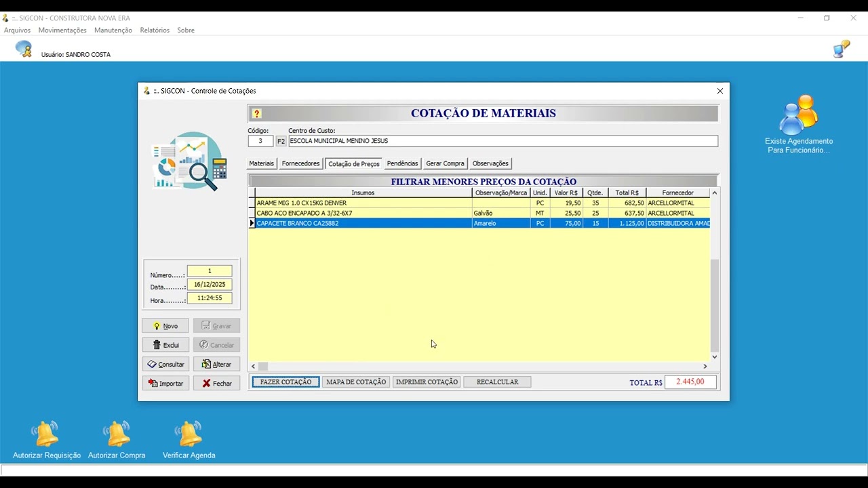Click the horizontal scrollbar left arrow
This screenshot has height=488, width=868.
coord(254,367)
